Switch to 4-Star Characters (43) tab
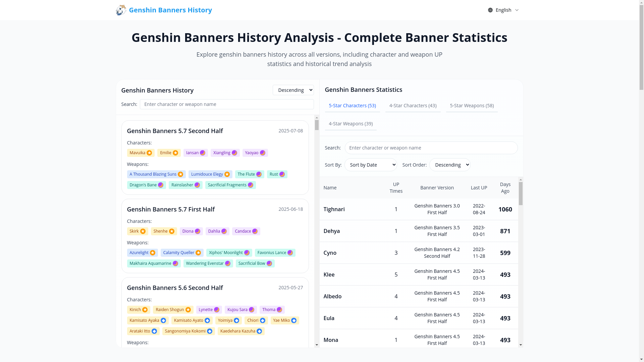644x362 pixels. tap(413, 106)
